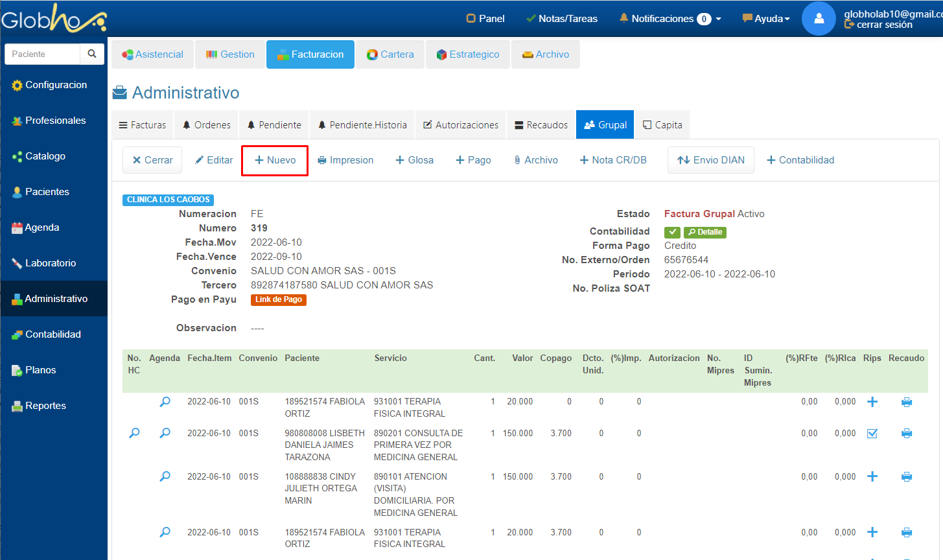Screen dimensions: 943x560
Task: Open HC magnifier for Lisbeth Daniela Jaimes
Action: [x=134, y=433]
